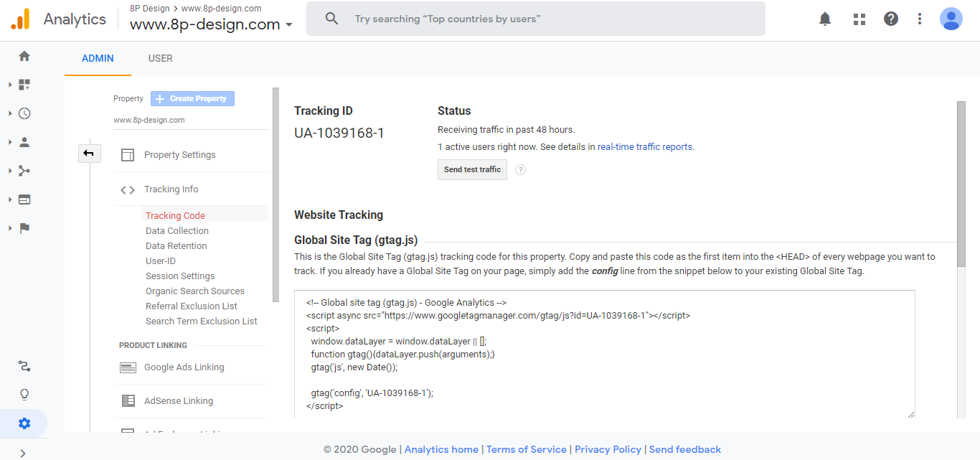980x460 pixels.
Task: Expand the Acquisition arrow in sidebar
Action: 10,171
